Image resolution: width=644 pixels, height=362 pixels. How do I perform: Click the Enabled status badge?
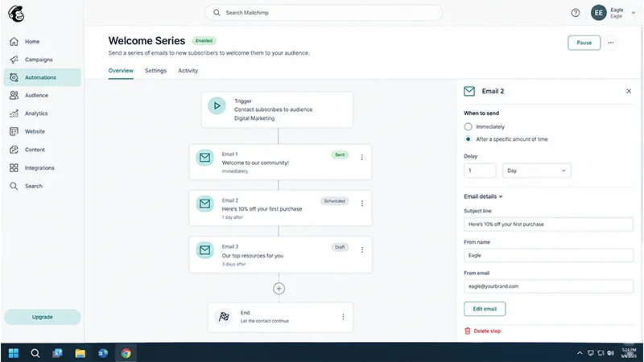click(x=204, y=41)
